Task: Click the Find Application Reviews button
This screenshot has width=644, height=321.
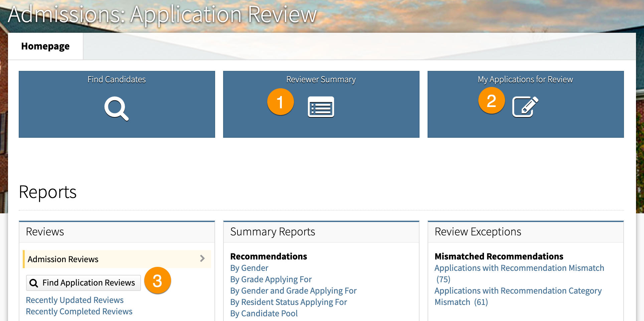Action: coord(83,283)
